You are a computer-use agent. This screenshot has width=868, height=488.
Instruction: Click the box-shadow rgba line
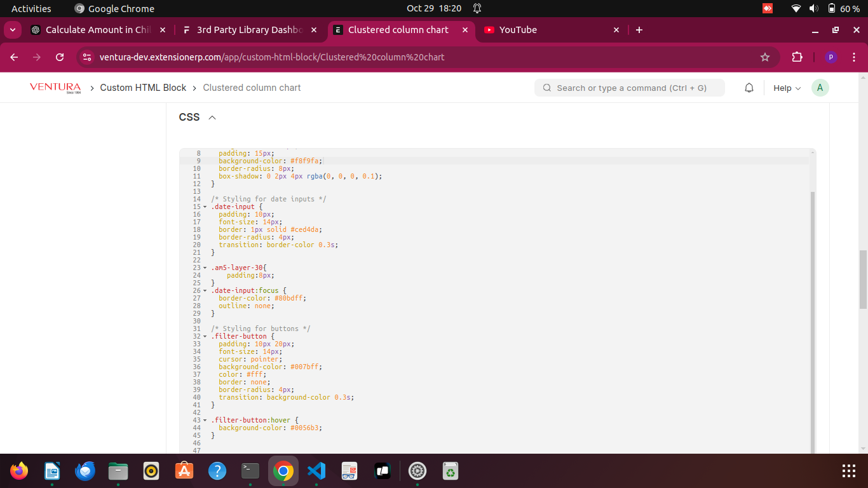click(301, 176)
